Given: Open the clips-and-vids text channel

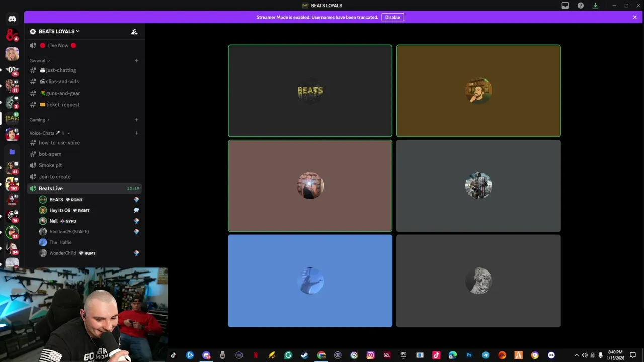Looking at the screenshot, I should [x=84, y=81].
